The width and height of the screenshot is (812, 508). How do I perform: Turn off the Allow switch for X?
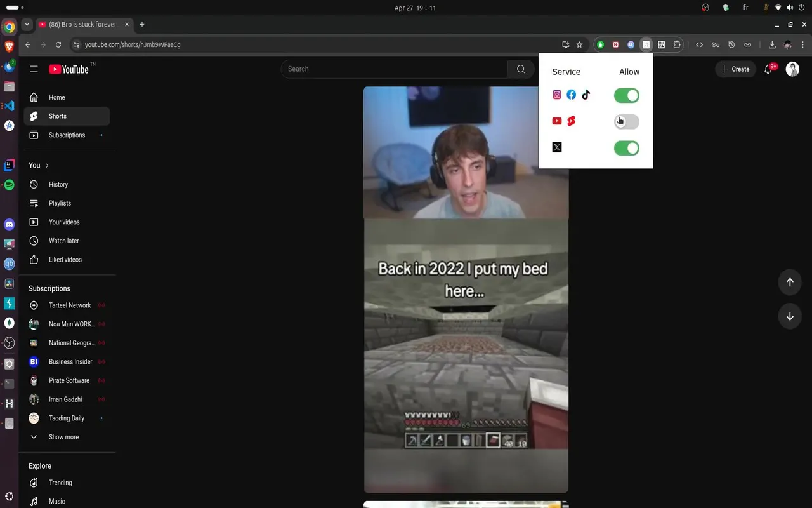[x=627, y=148]
